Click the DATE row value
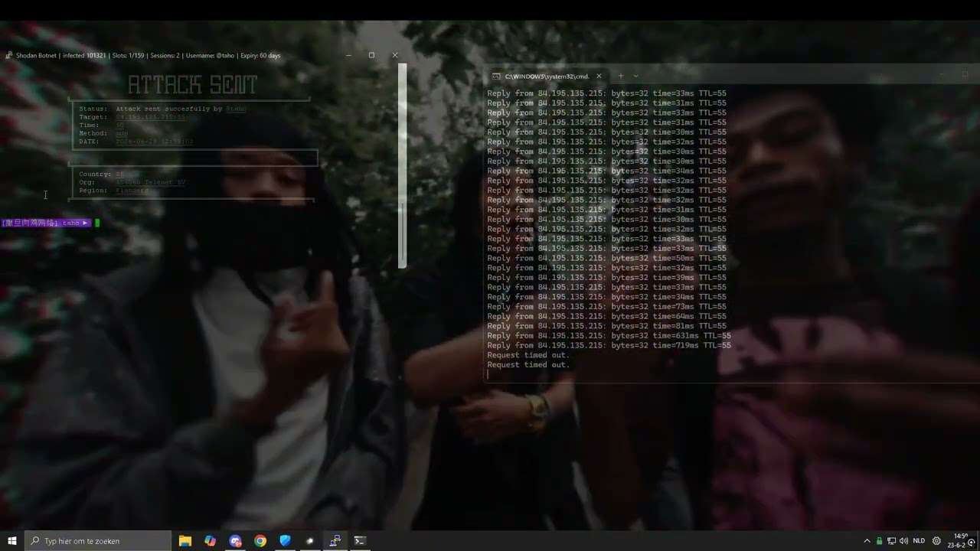The width and height of the screenshot is (980, 551). coord(155,142)
